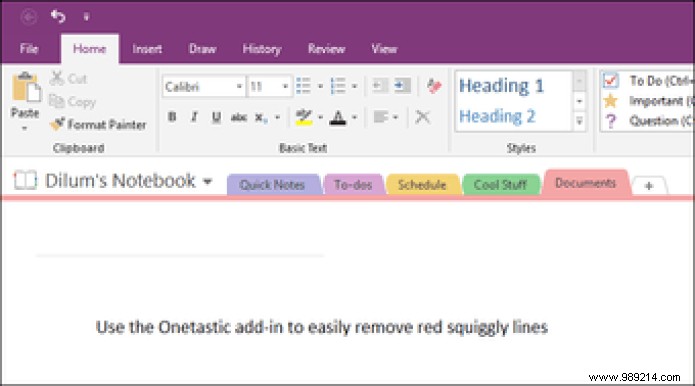Open font color picker arrow
Screen dimensions: 695x386
tap(354, 117)
